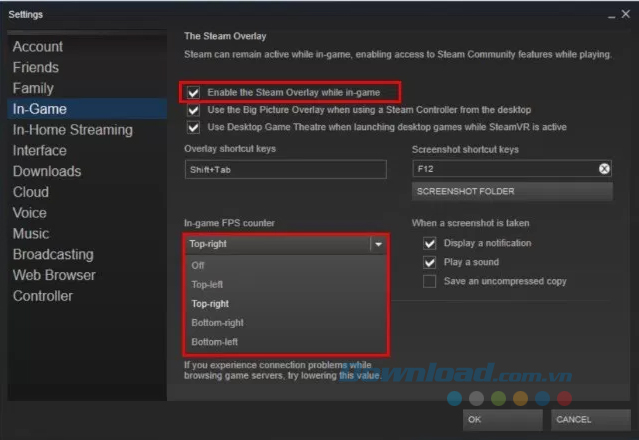Open the SCREENSHOT FOLDER button
The height and width of the screenshot is (440, 639).
pos(512,191)
